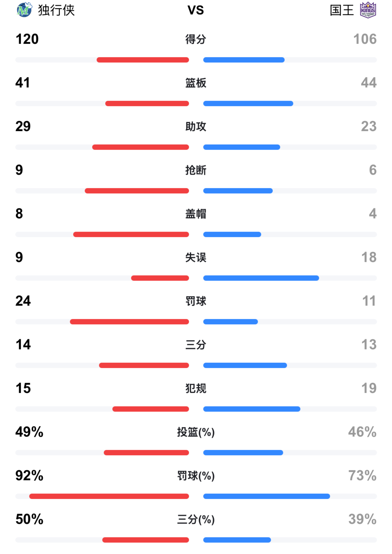Click the 国王 turnover value 18
Viewport: 392px width, 554px height.
pos(369,257)
